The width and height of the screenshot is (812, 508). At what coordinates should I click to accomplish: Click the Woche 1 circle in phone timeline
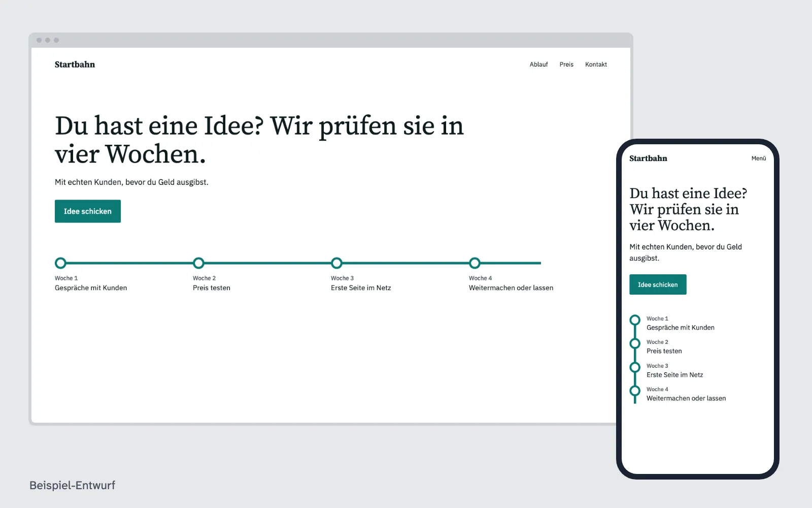click(635, 320)
